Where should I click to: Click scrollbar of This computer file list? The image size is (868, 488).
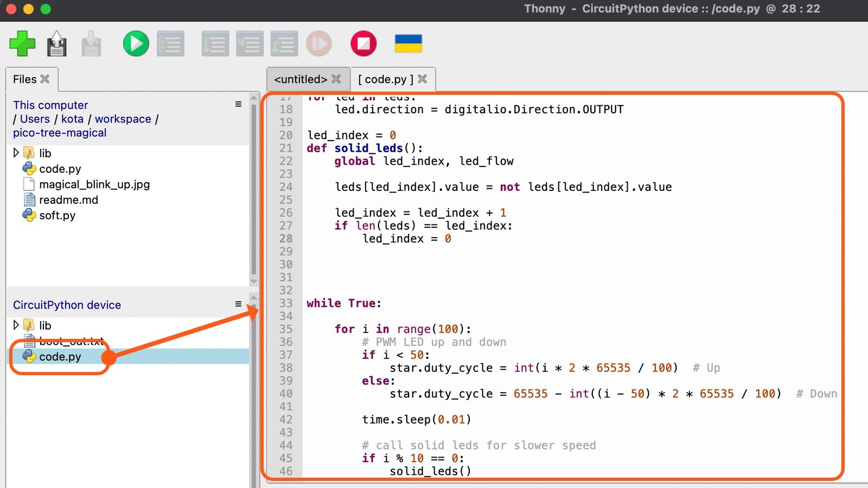pos(253,190)
